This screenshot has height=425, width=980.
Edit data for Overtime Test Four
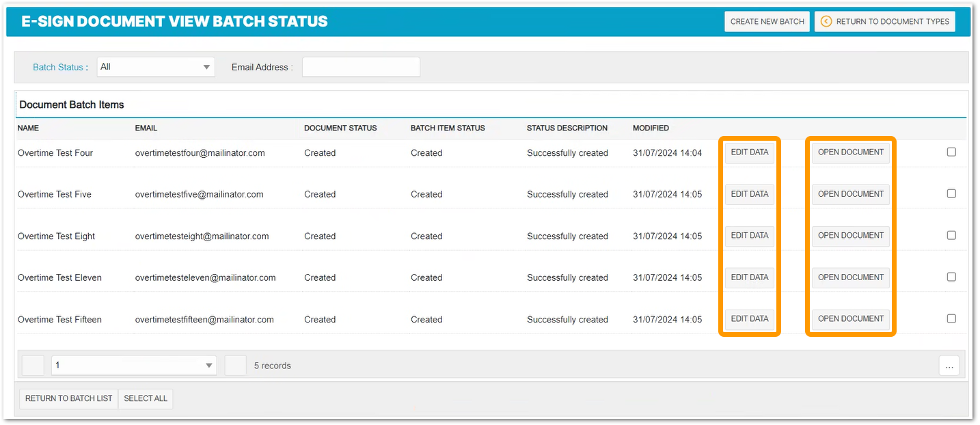pos(750,152)
